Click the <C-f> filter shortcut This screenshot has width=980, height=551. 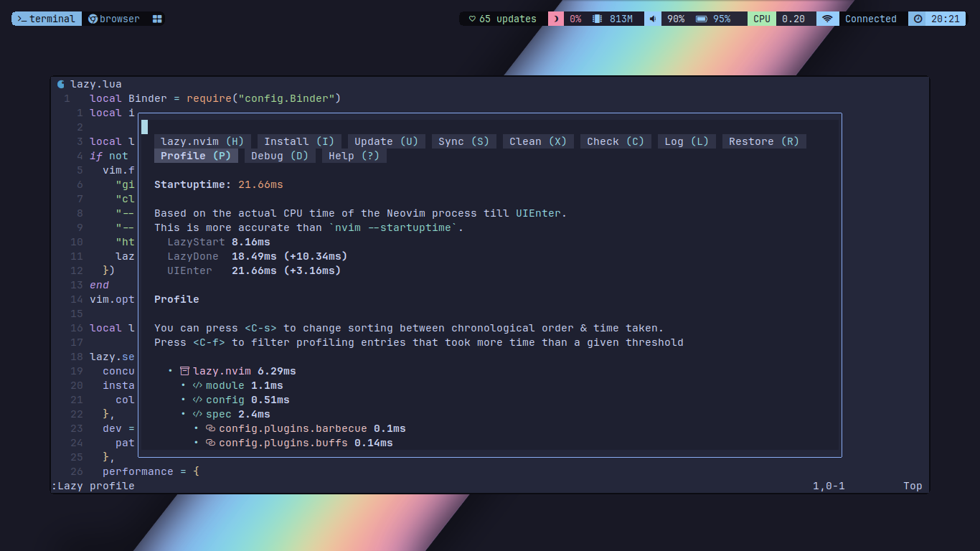click(209, 342)
